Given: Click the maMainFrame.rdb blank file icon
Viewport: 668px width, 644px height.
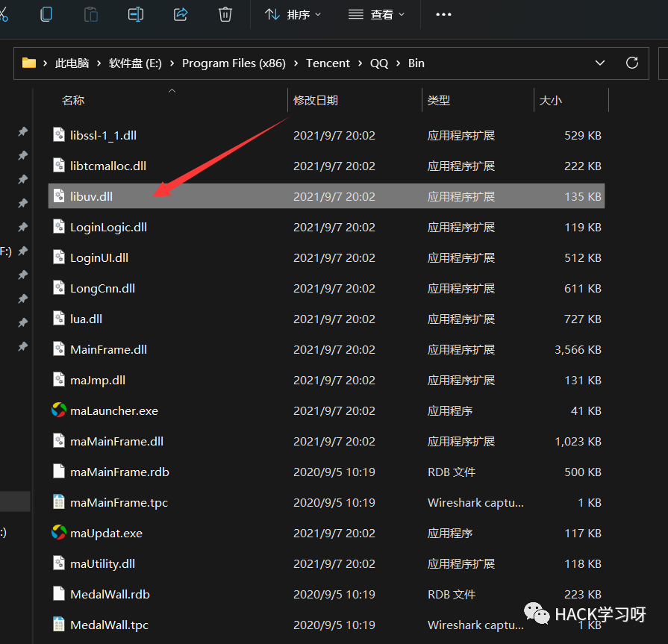Looking at the screenshot, I should coord(59,471).
